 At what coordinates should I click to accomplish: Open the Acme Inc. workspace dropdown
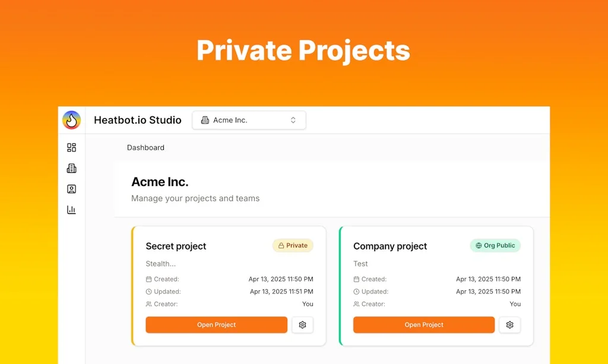point(249,120)
